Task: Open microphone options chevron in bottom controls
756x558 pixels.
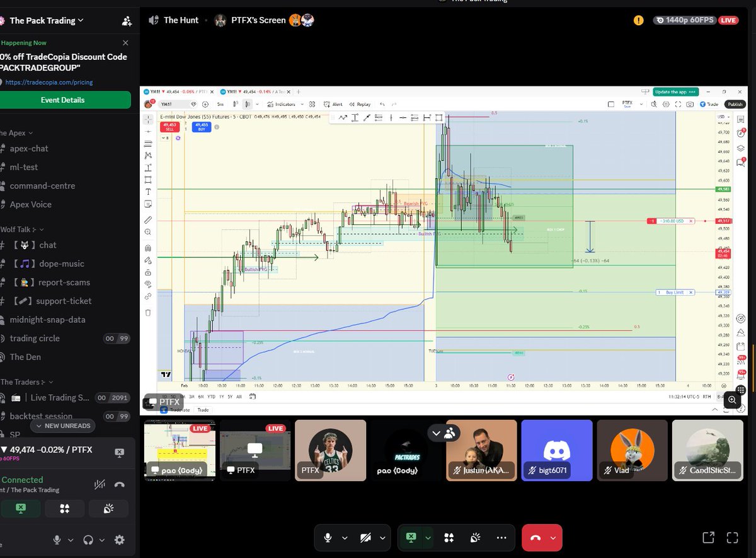Action: (x=345, y=538)
